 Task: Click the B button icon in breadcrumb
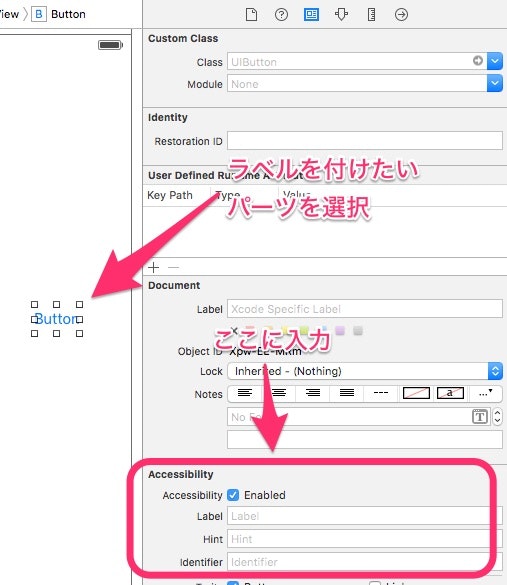tap(38, 14)
